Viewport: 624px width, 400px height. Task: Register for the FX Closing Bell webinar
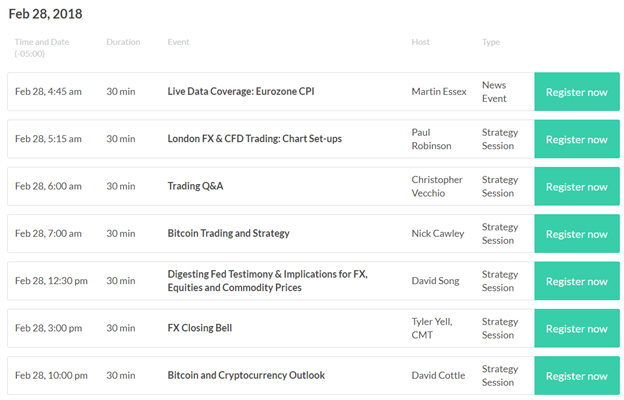[x=577, y=328]
